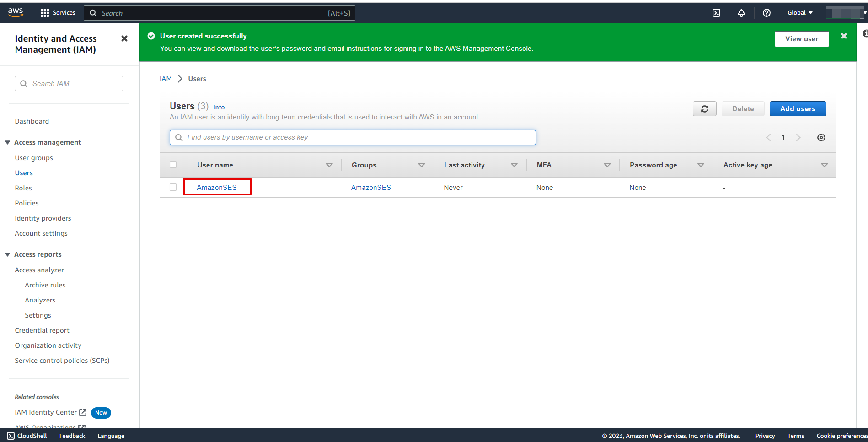This screenshot has width=868, height=442.
Task: Focus the Search IAM field
Action: pos(69,84)
